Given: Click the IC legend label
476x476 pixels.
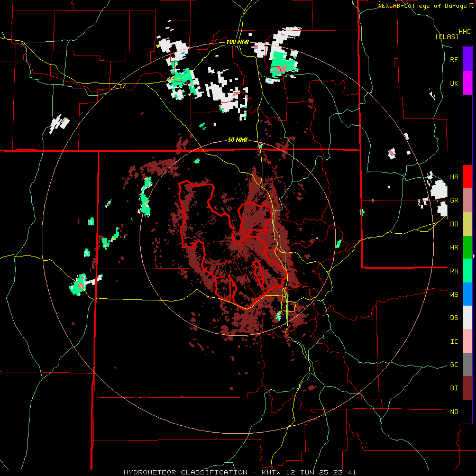Looking at the screenshot, I should click(454, 342).
